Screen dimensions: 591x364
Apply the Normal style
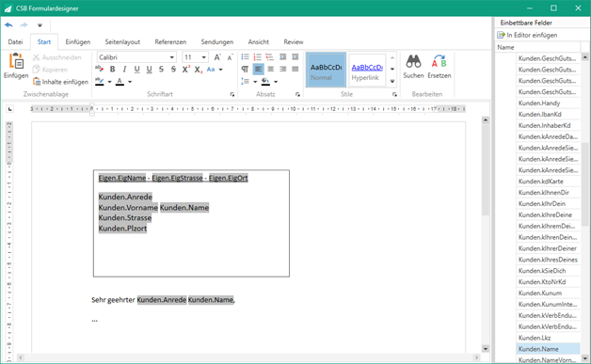coord(326,71)
